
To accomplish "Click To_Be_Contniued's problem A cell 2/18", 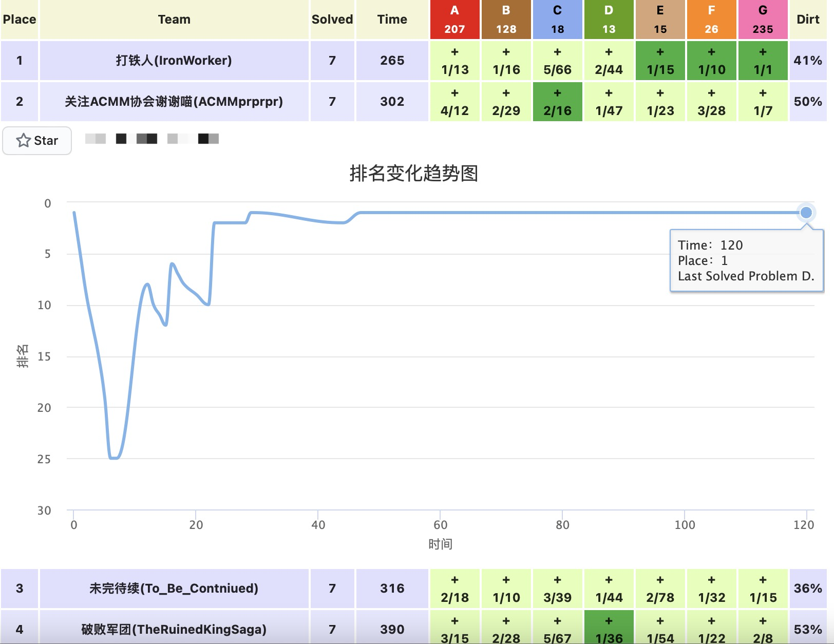I will click(x=454, y=589).
